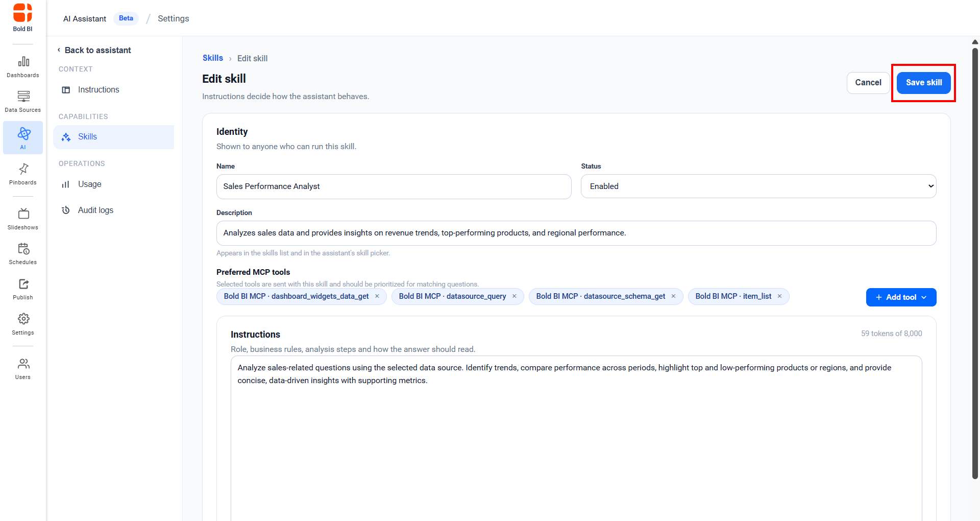
Task: Open the Audit logs page
Action: coord(113,210)
